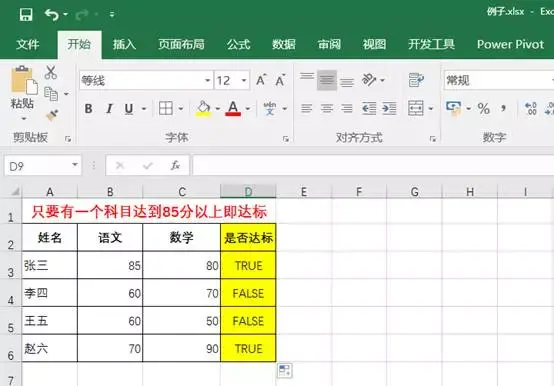Image resolution: width=554 pixels, height=386 pixels.
Task: Switch to the 插入 ribbon tab
Action: pos(124,44)
